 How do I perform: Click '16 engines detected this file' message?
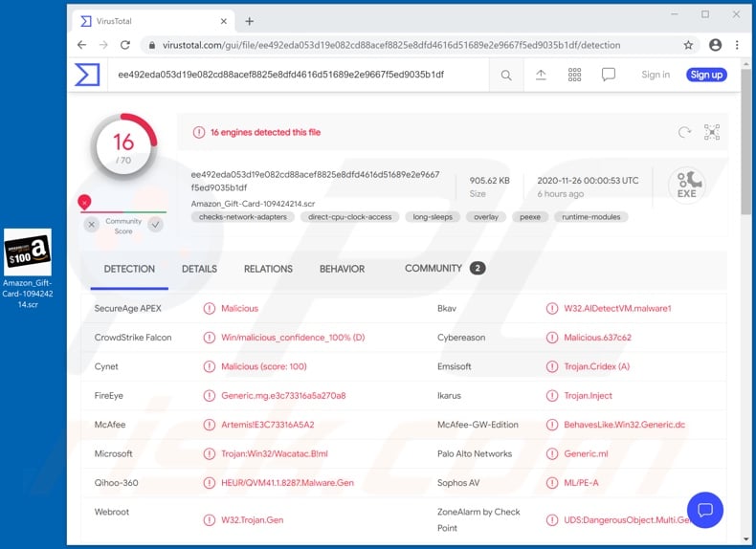(265, 132)
